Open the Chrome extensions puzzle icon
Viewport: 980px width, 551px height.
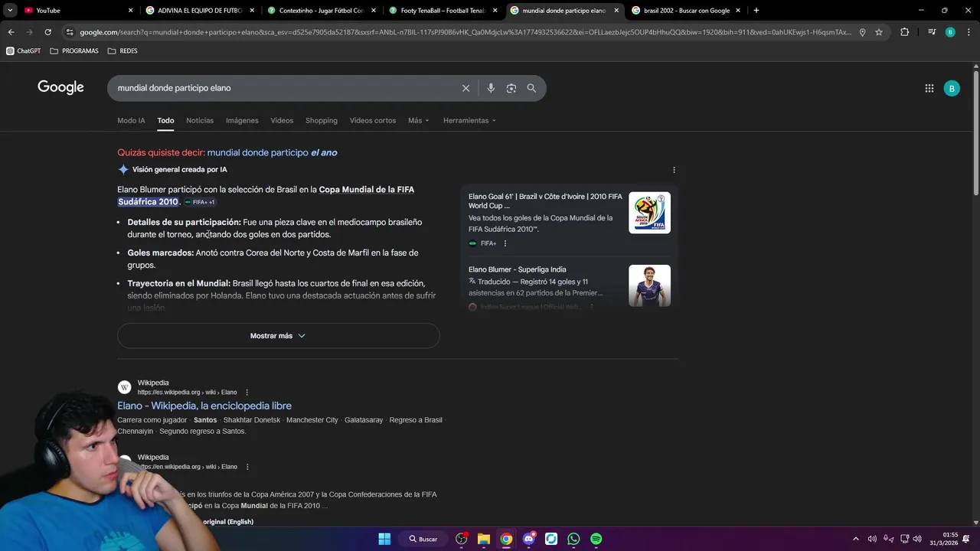point(905,32)
